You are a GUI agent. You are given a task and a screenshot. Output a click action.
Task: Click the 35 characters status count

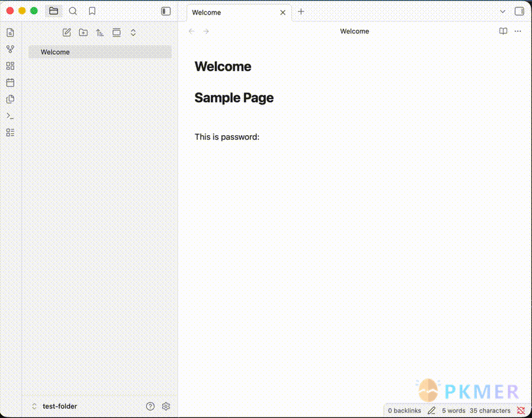[x=490, y=411]
